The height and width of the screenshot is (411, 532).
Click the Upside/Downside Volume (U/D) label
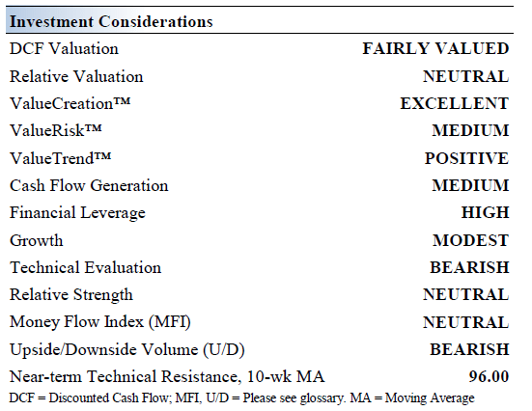click(127, 349)
